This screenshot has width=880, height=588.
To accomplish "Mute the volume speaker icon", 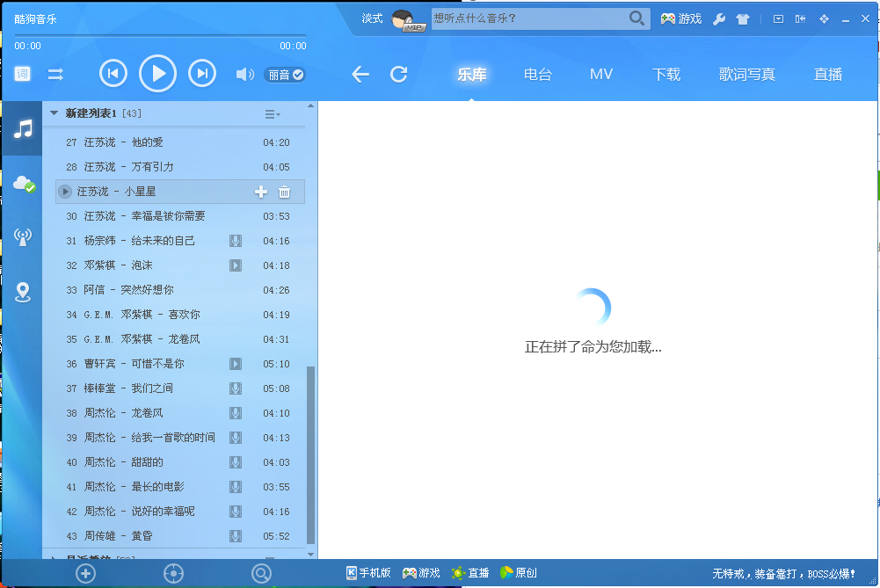I will (x=244, y=74).
